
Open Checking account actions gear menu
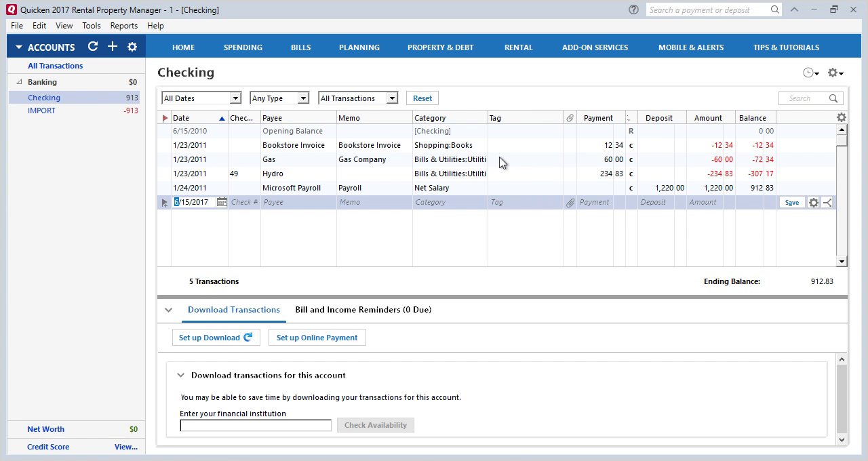click(835, 73)
